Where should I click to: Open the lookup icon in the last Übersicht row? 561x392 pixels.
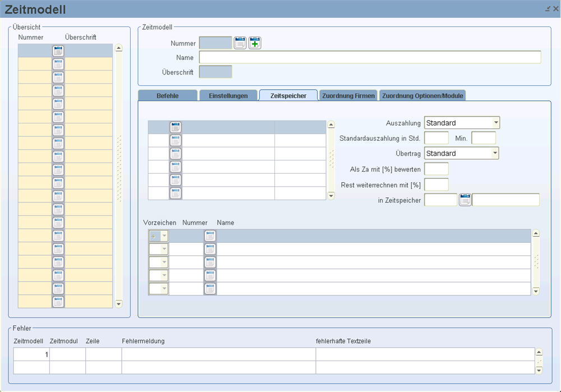(x=58, y=302)
